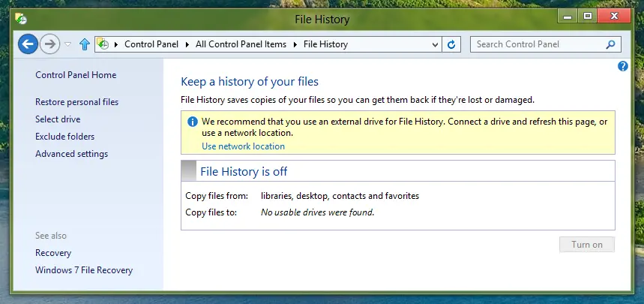This screenshot has width=644, height=304.
Task: Open Exclude folders settings
Action: click(65, 137)
